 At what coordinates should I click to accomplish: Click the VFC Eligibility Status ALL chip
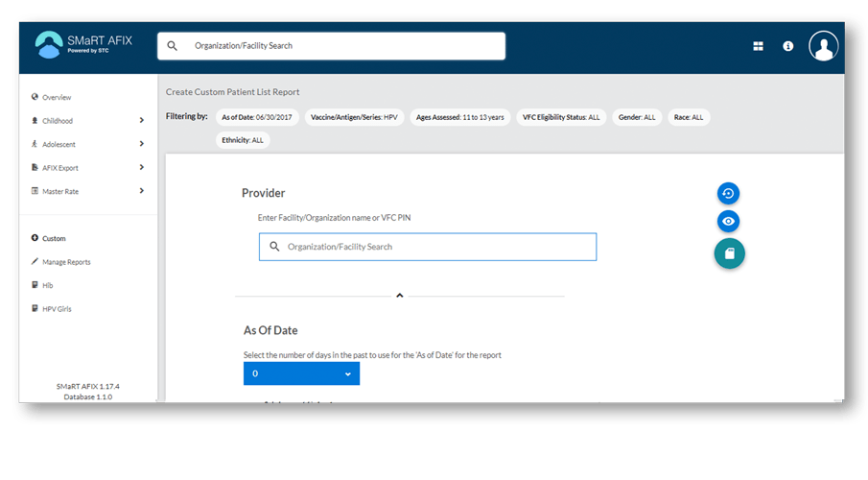point(561,117)
